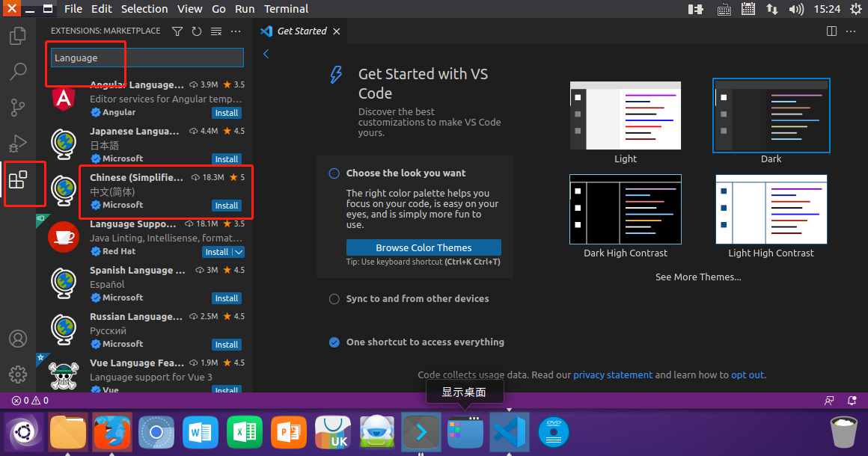Open the software store UK dock icon

coord(333,431)
